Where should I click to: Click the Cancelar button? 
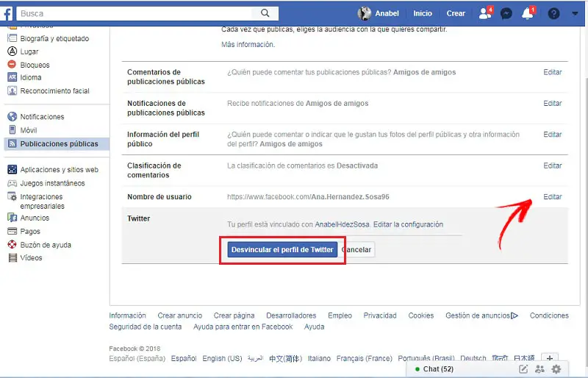coord(357,249)
